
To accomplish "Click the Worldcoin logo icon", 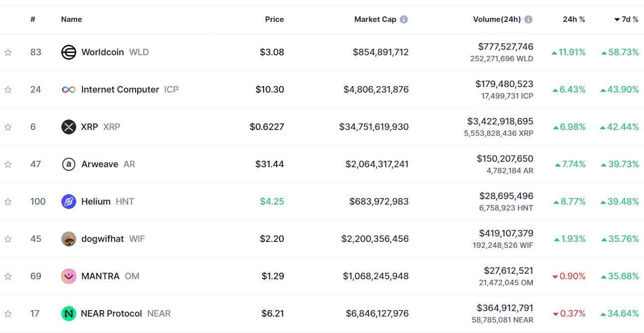I will 68,52.
